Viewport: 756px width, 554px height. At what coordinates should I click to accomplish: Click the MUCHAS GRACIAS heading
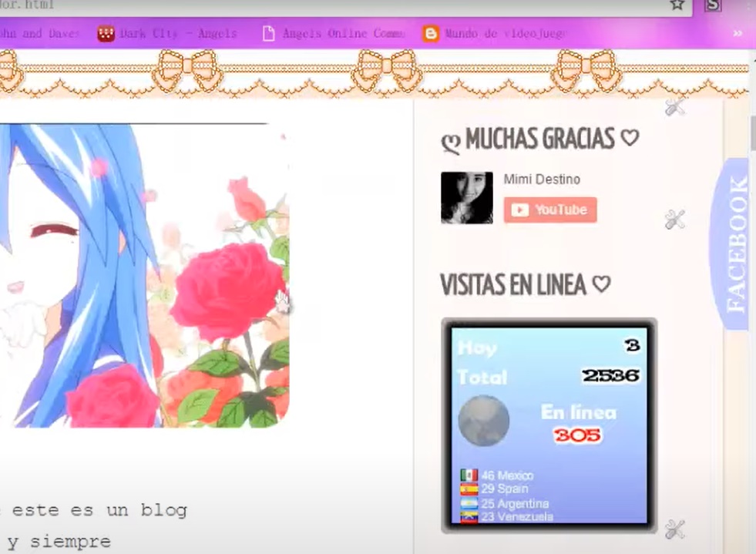[540, 139]
